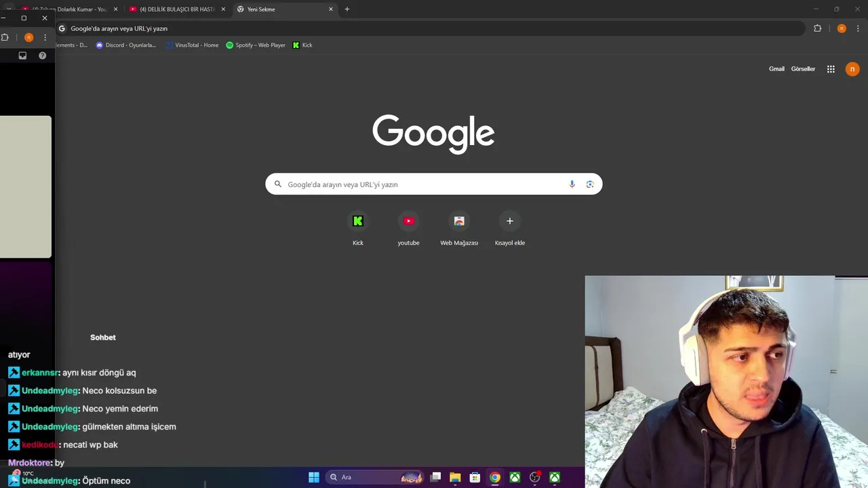Click message gülmekten altıma işicem
Screen dimensions: 868x488
coord(129,427)
